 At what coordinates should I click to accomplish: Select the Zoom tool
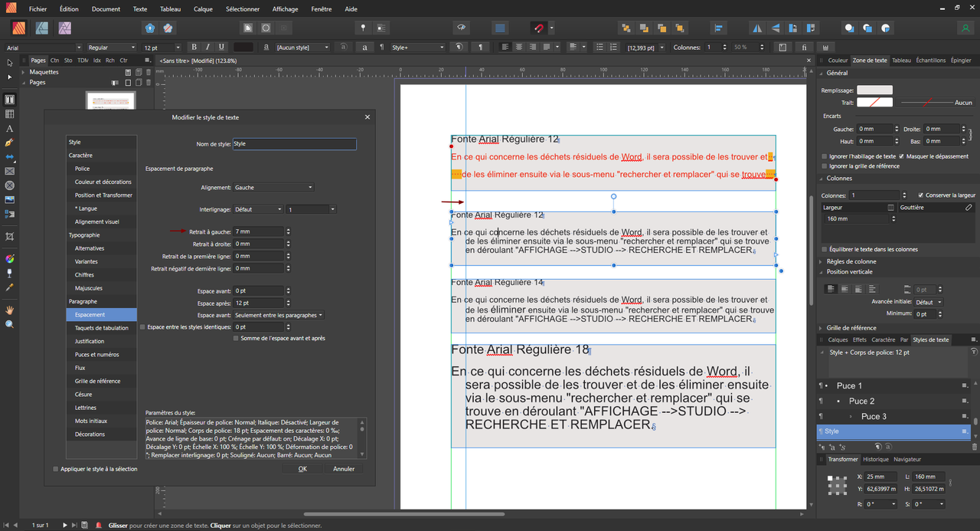tap(9, 324)
